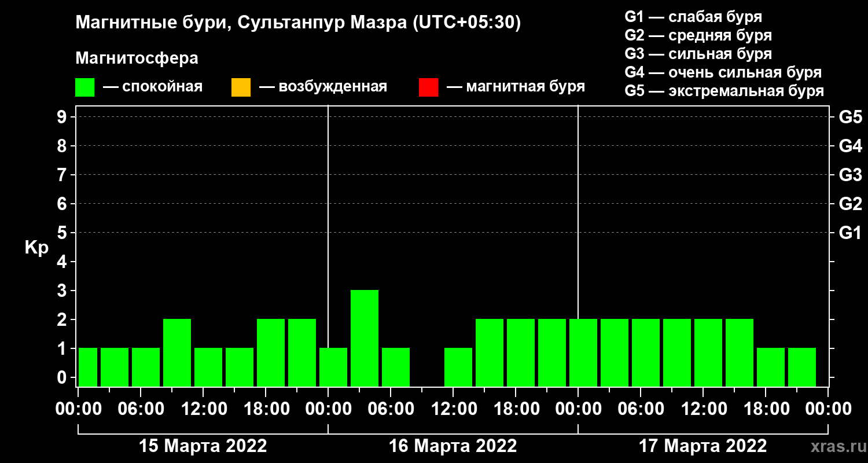868x463 pixels.
Task: Click the G2 label on right axis
Action: (x=850, y=204)
